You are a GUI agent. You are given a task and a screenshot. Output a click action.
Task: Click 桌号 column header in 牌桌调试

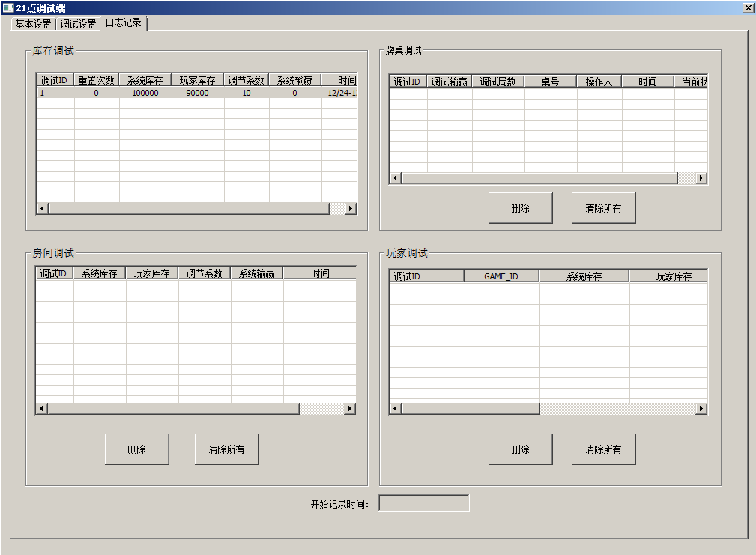click(x=550, y=82)
